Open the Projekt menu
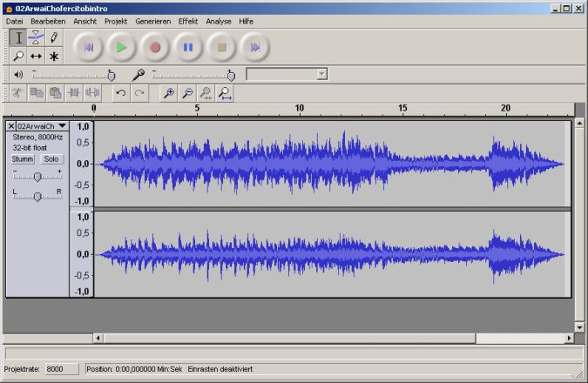The height and width of the screenshot is (383, 588). [116, 22]
